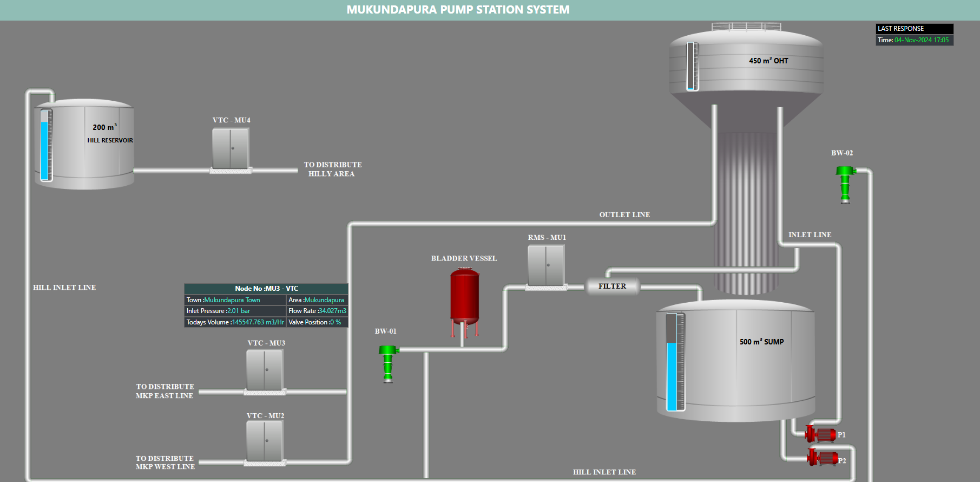
Task: Select the red P1 pump
Action: [x=821, y=434]
